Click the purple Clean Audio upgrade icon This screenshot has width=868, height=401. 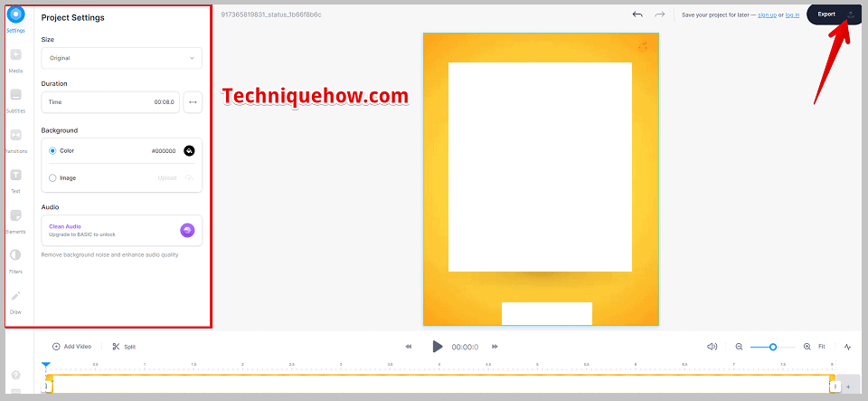[x=187, y=231]
